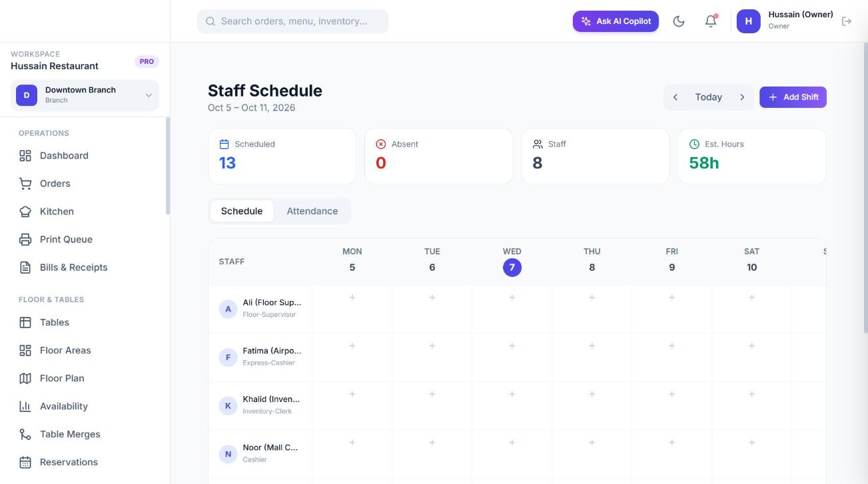Ask the AI Copilot

616,21
